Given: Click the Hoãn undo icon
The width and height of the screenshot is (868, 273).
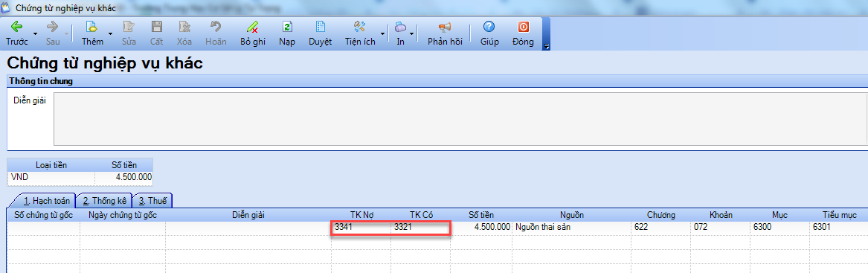Looking at the screenshot, I should [216, 27].
